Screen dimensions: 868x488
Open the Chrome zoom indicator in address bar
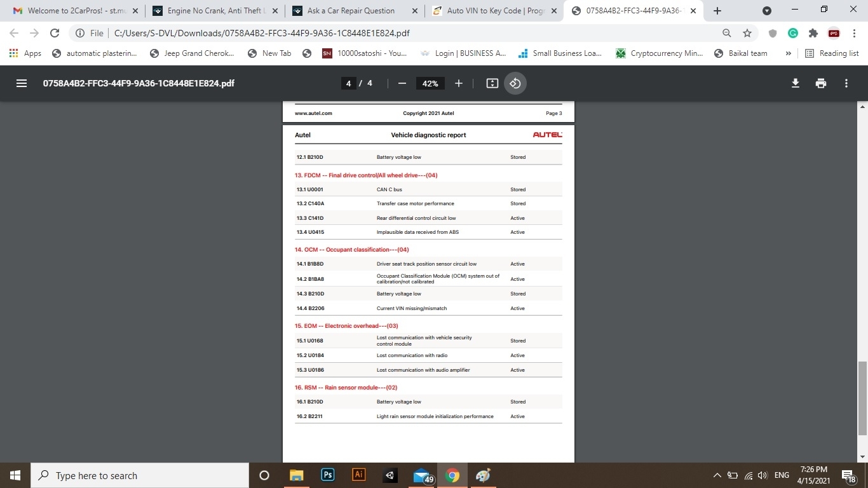(x=727, y=33)
